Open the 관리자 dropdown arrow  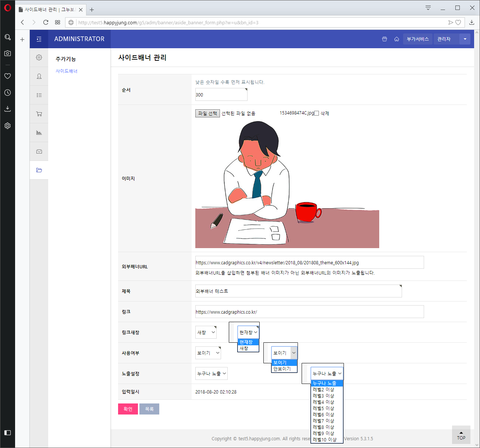tap(465, 39)
